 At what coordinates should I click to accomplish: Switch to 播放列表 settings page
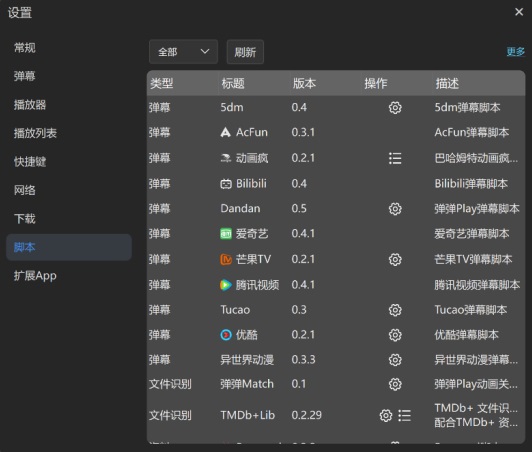tap(69, 133)
